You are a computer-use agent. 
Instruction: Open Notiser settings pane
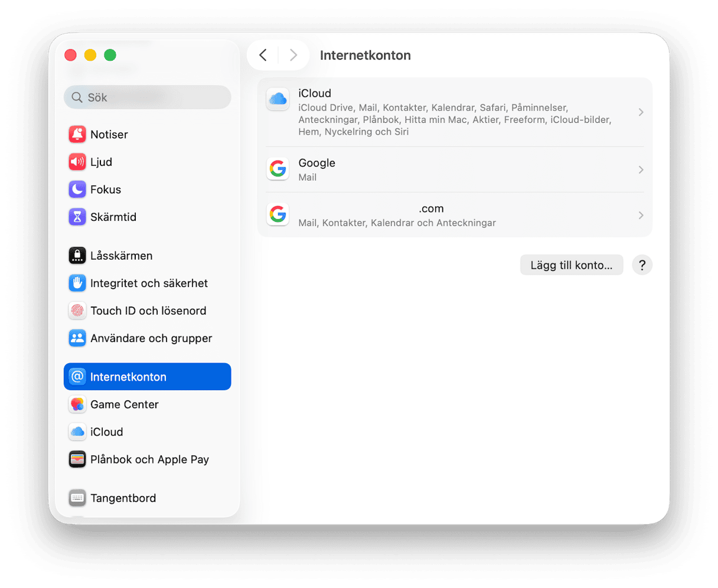(x=147, y=134)
